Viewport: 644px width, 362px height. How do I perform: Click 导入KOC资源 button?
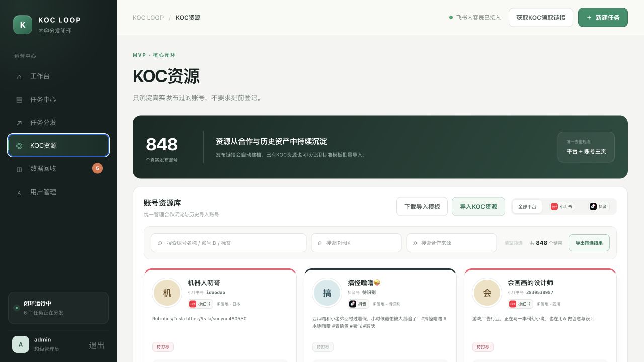tap(478, 207)
